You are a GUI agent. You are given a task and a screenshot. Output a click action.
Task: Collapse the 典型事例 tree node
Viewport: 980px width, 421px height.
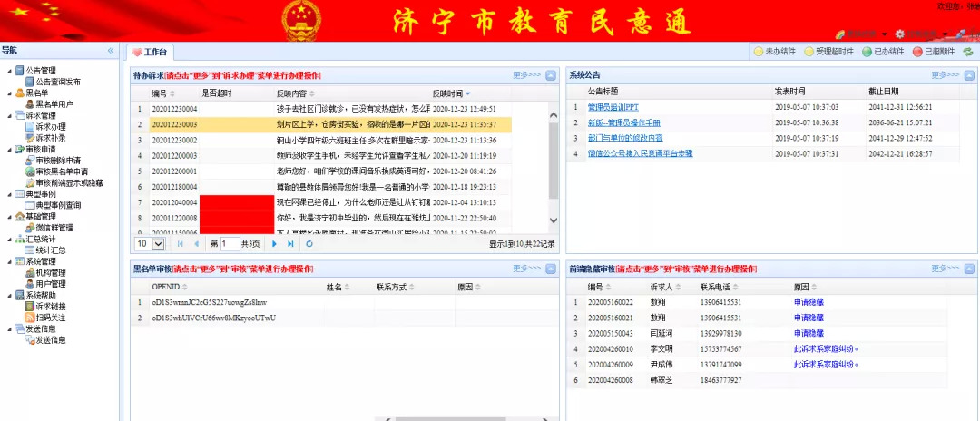click(x=9, y=194)
